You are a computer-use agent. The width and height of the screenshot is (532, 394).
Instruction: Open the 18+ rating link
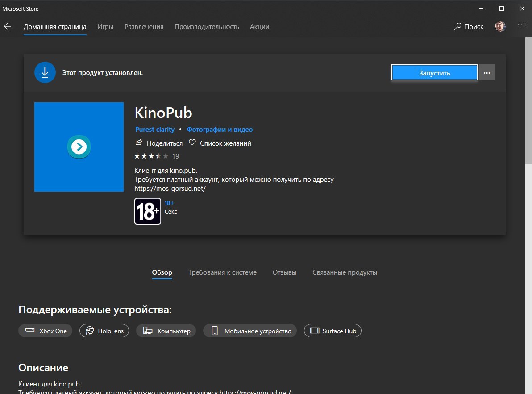[169, 203]
